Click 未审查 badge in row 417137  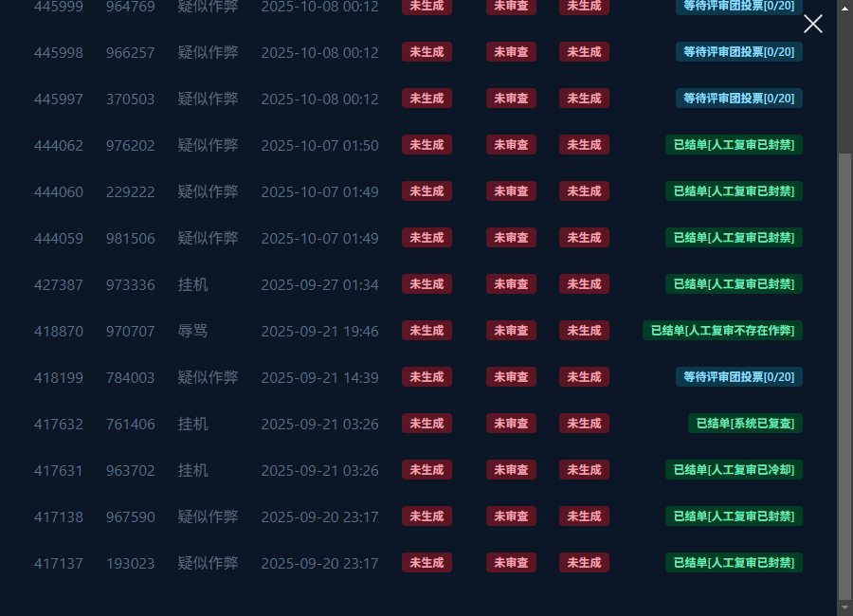[511, 563]
